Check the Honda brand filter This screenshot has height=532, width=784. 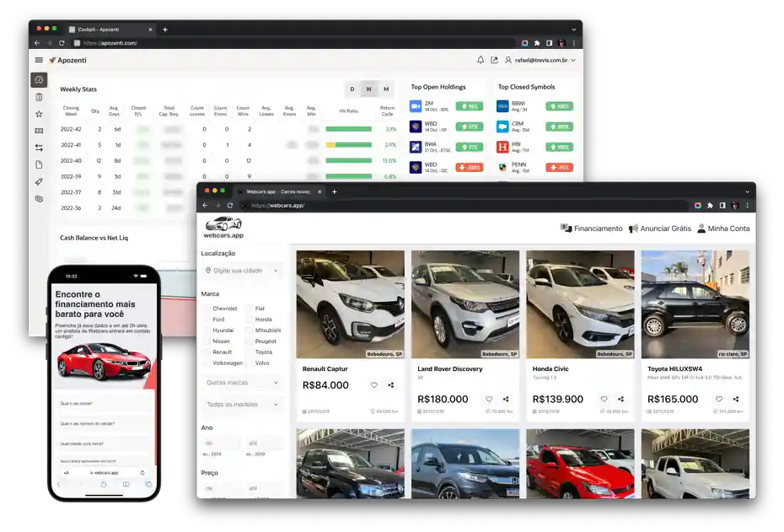click(x=250, y=320)
